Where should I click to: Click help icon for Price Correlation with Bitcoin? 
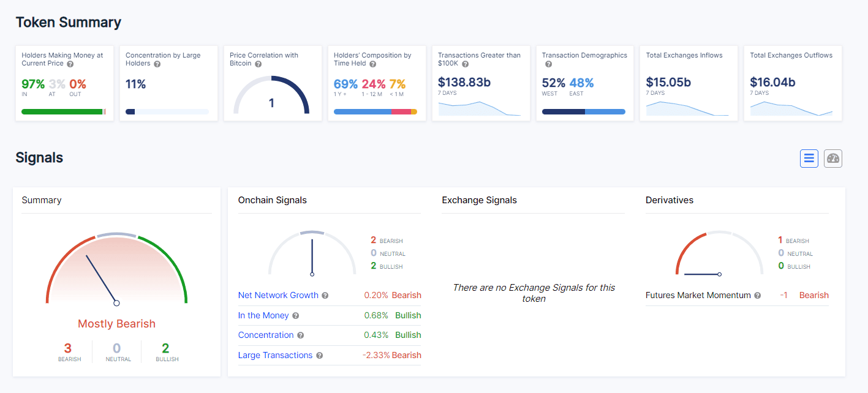click(x=258, y=64)
